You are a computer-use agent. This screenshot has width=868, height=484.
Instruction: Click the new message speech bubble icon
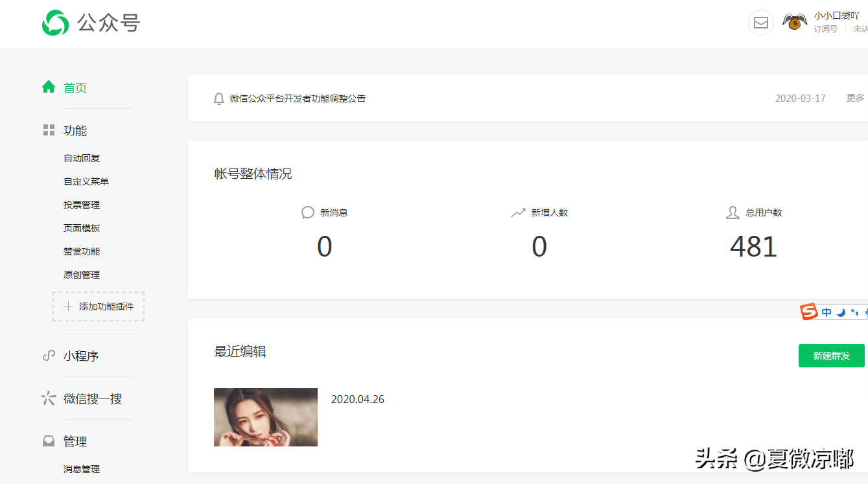307,212
